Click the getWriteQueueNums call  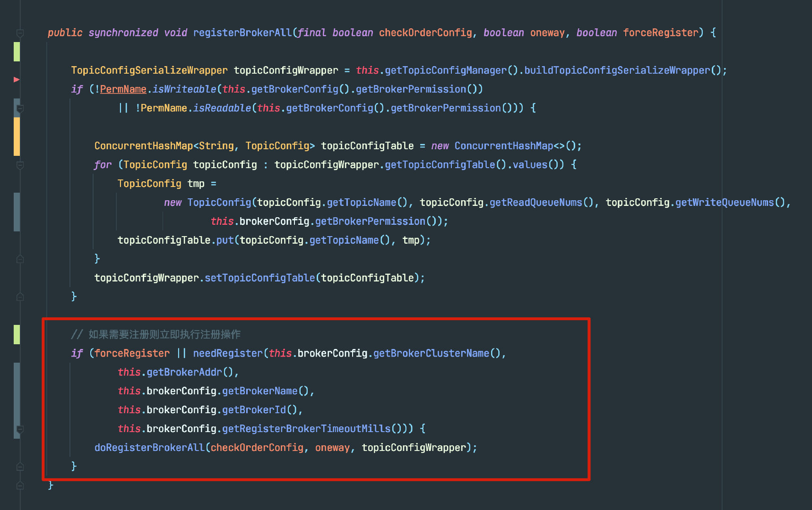tap(725, 203)
